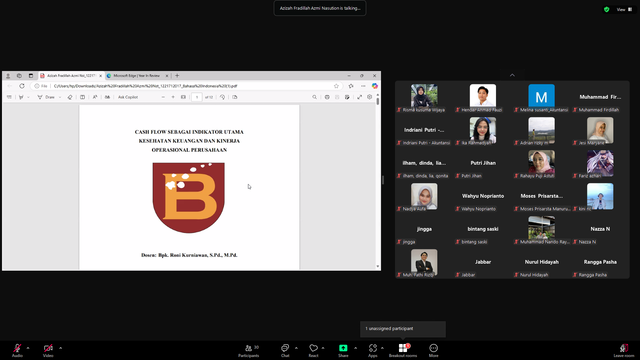The width and height of the screenshot is (640, 360).
Task: Open a new Edge tab
Action: [x=177, y=76]
